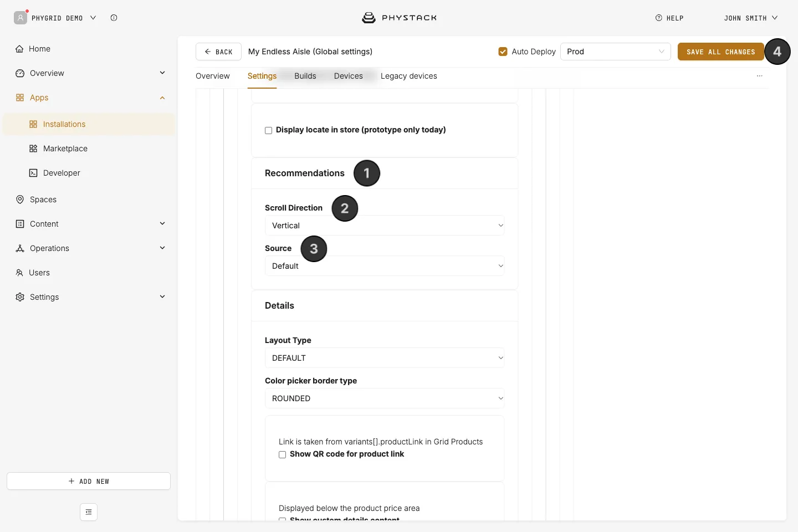Click the Apps grid icon
The width and height of the screenshot is (798, 532).
20,98
